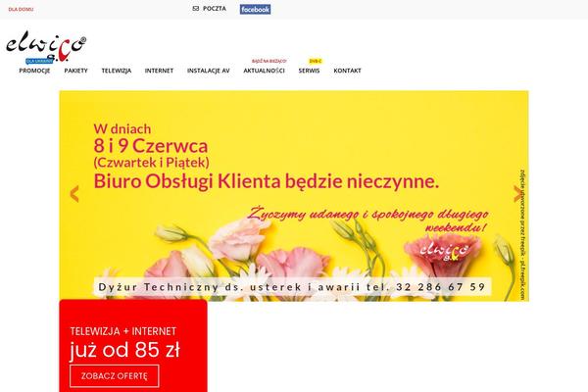The image size is (588, 392).
Task: Open the Promocje menu
Action: [x=34, y=71]
